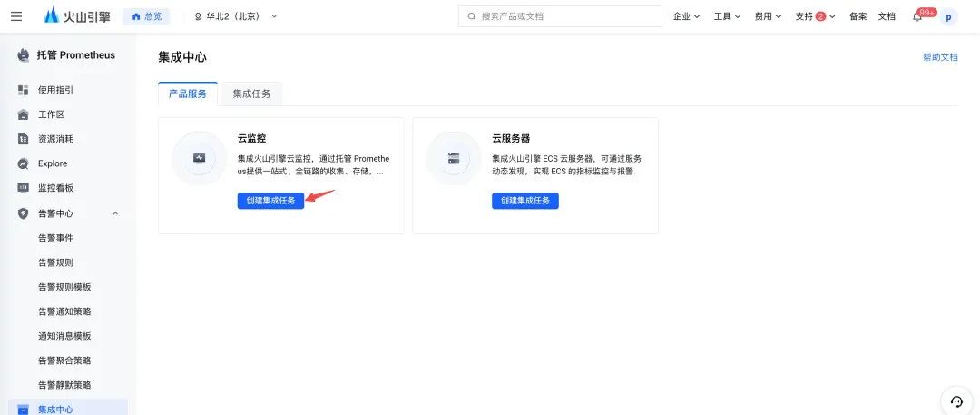This screenshot has width=980, height=415.
Task: Click the 托管 Prometheus product icon
Action: 23,55
